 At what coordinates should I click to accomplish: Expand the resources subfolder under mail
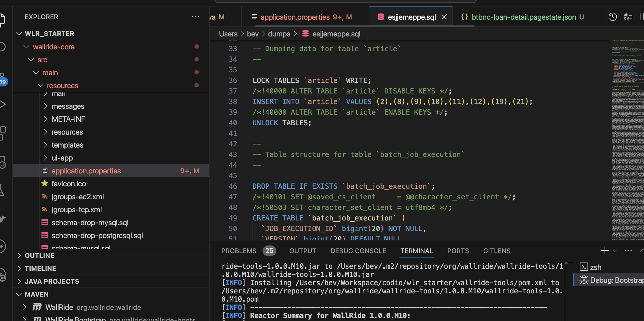pos(46,132)
